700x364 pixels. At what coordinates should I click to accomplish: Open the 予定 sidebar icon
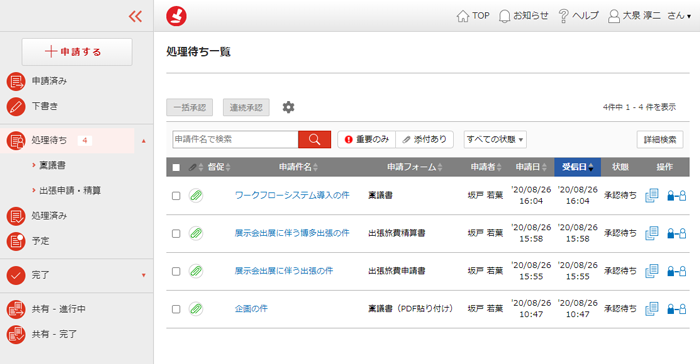click(x=16, y=241)
